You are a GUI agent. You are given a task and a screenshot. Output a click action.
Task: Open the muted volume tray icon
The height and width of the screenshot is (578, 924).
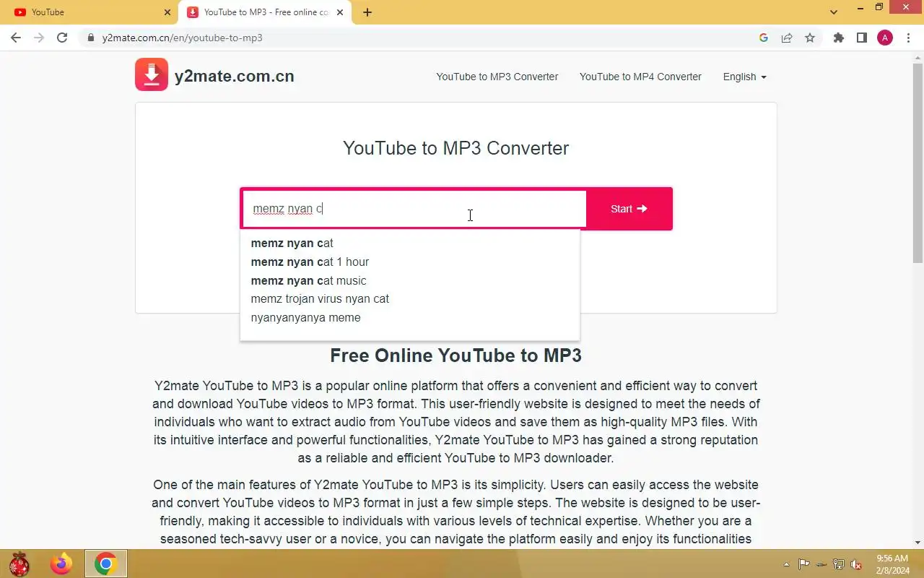[856, 564]
